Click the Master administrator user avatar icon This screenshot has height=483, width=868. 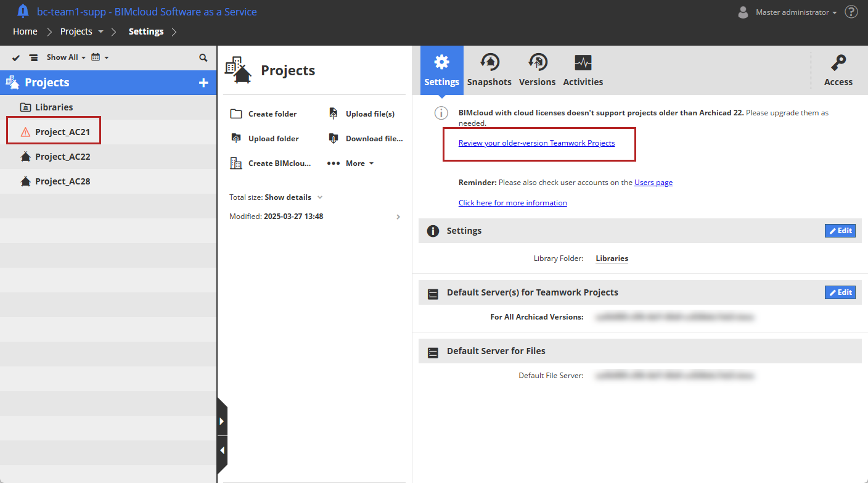pyautogui.click(x=743, y=12)
